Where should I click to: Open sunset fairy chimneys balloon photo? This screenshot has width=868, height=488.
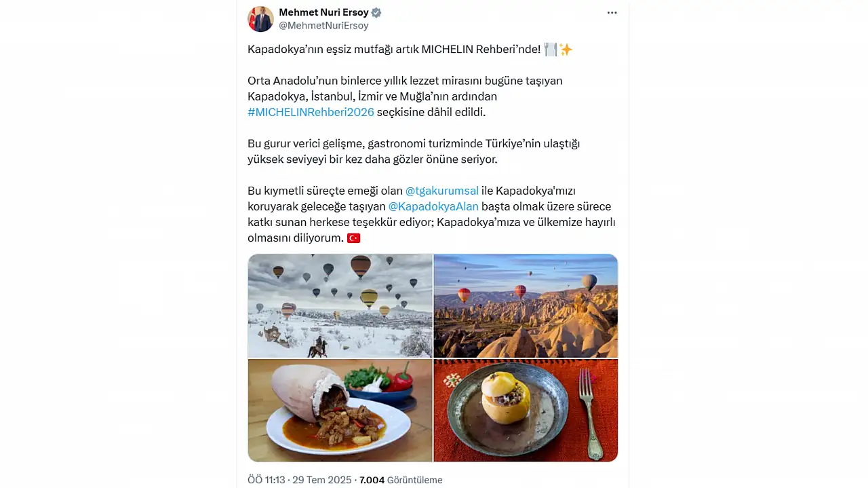526,305
